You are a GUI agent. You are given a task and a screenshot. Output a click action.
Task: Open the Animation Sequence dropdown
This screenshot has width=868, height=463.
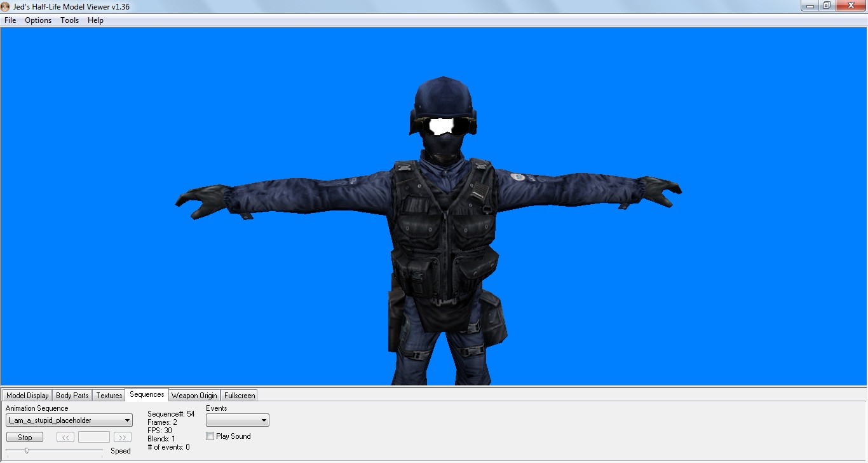tap(126, 420)
